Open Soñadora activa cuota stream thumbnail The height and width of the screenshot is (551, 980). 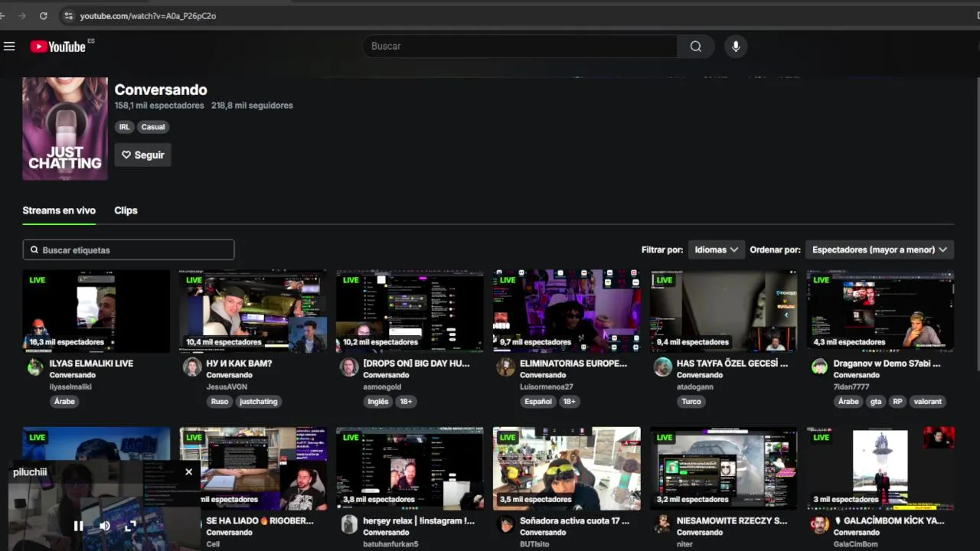(567, 468)
